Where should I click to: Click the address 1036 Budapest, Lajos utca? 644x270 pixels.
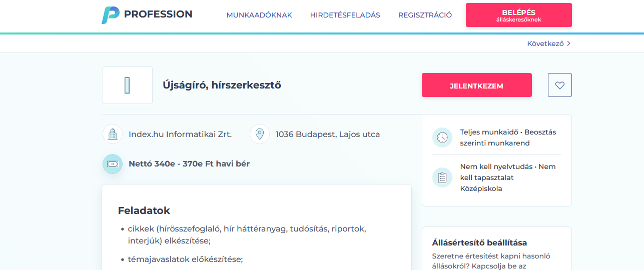pos(328,134)
